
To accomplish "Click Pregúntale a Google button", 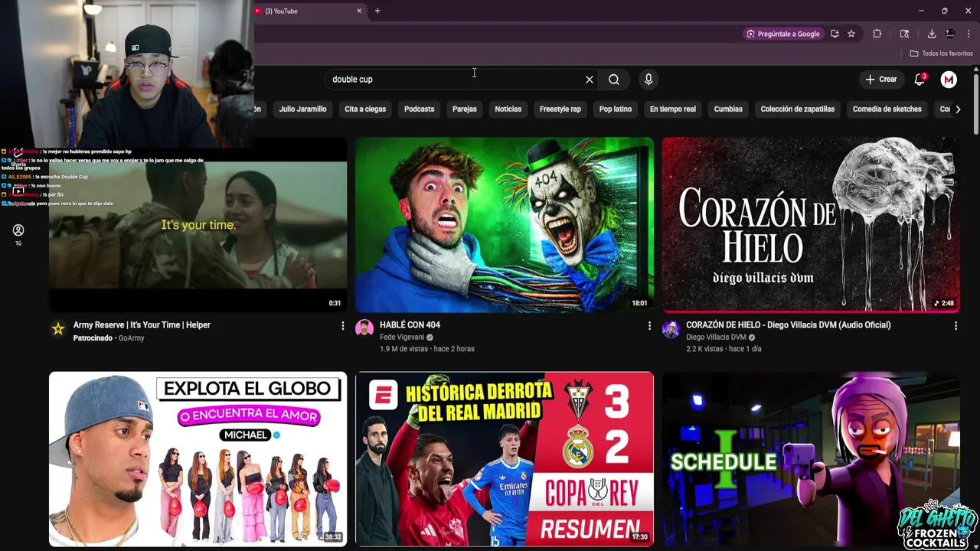I will pyautogui.click(x=783, y=34).
